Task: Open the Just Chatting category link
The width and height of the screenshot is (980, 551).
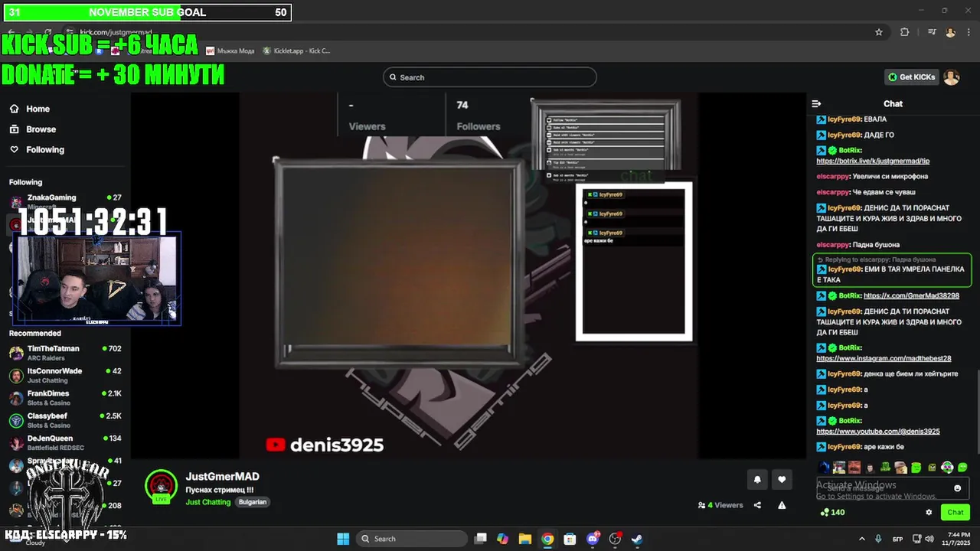Action: tap(207, 502)
